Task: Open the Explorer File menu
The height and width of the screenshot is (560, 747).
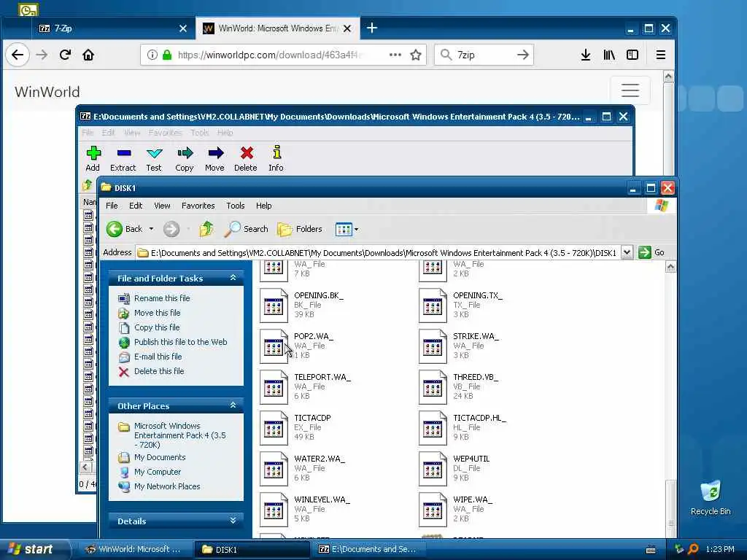Action: [x=112, y=206]
